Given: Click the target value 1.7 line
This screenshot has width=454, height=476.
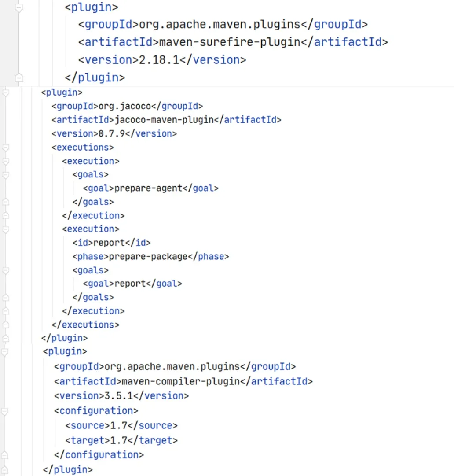Looking at the screenshot, I should (x=121, y=440).
